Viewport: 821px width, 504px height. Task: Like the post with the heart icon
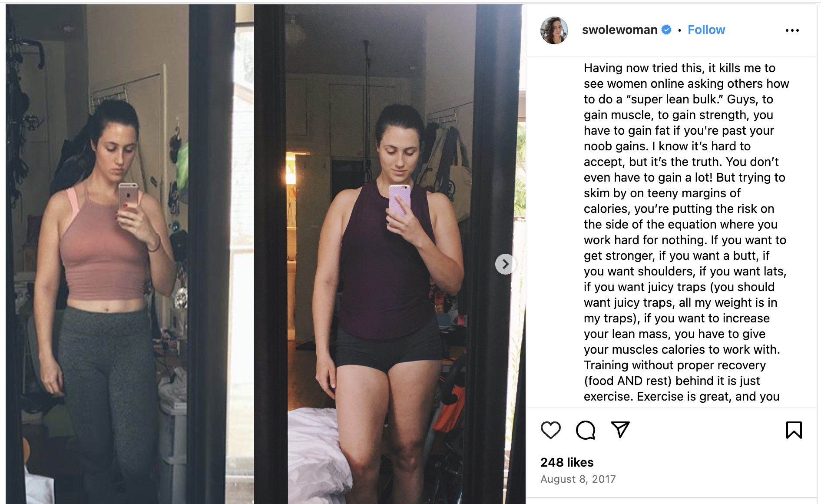(550, 430)
